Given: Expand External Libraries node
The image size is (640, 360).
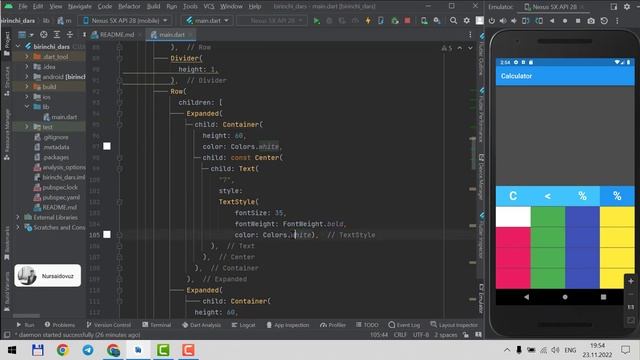Looking at the screenshot, I should coord(18,217).
